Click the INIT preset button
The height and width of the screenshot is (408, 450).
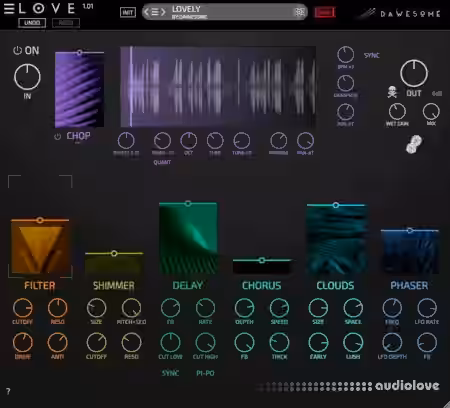click(128, 13)
